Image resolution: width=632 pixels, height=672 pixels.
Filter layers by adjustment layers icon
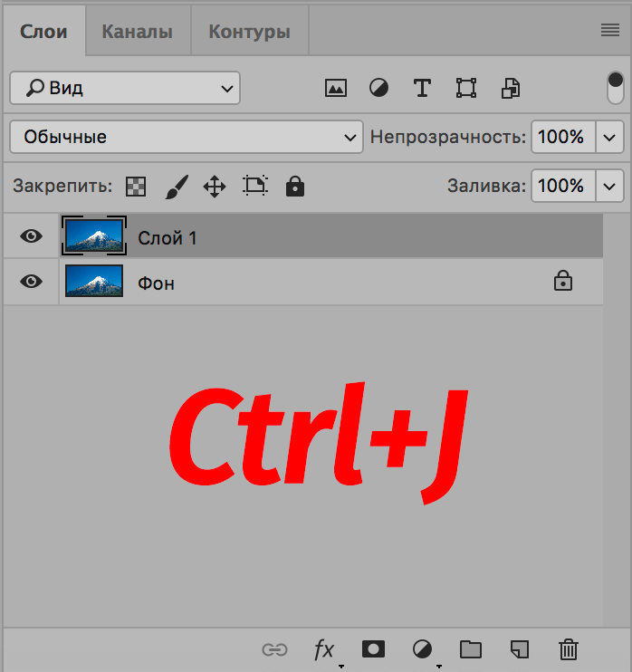(378, 88)
